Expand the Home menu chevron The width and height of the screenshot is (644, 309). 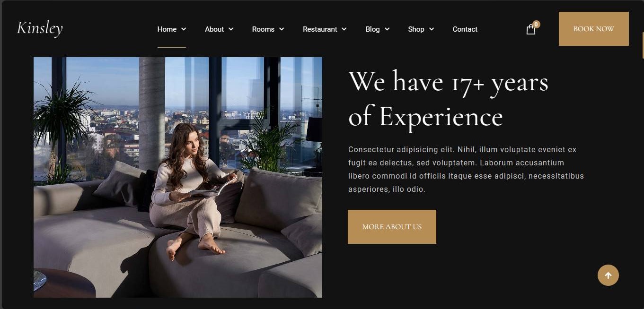(x=184, y=29)
